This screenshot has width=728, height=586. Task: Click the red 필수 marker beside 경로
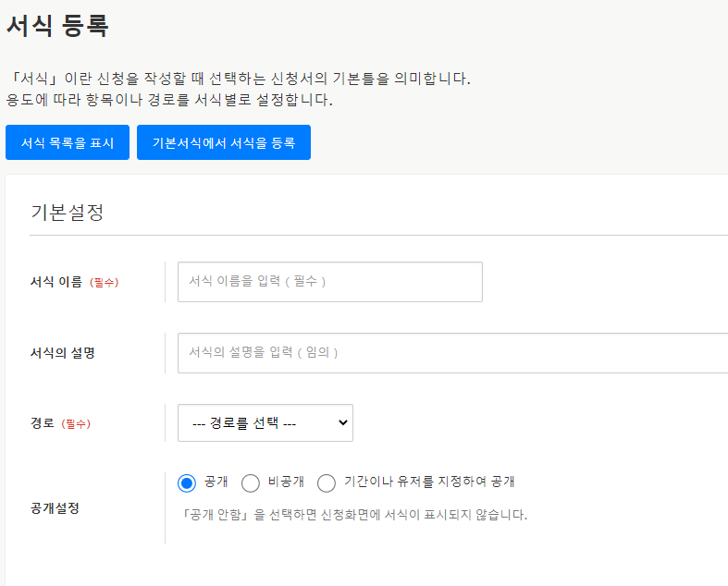tap(76, 424)
